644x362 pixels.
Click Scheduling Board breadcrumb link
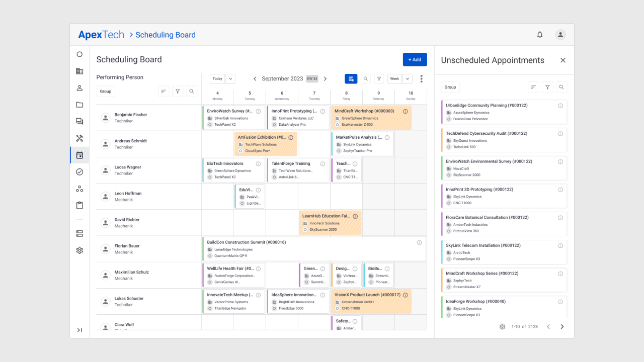point(166,35)
